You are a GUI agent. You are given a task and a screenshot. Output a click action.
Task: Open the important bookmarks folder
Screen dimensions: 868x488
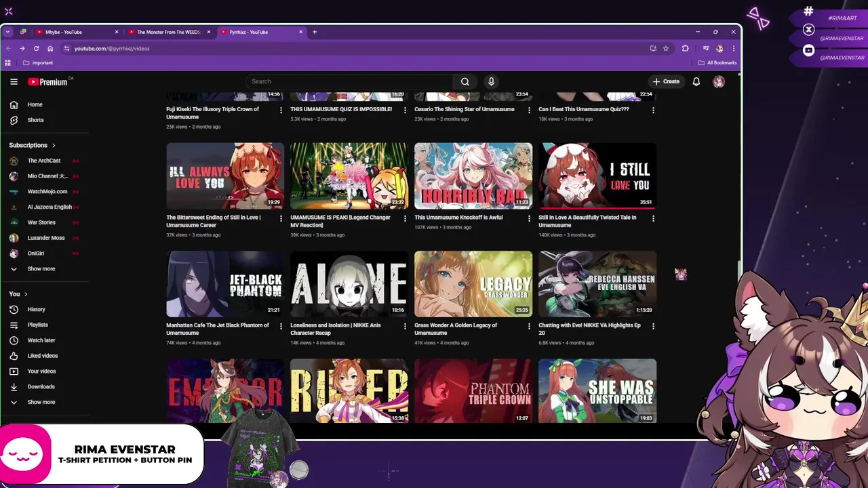pos(38,63)
